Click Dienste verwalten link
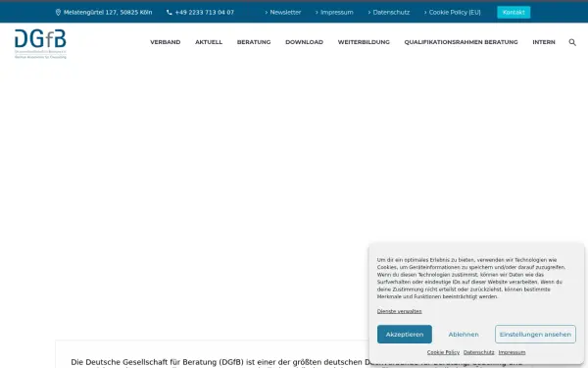Image resolution: width=588 pixels, height=368 pixels. pyautogui.click(x=400, y=311)
